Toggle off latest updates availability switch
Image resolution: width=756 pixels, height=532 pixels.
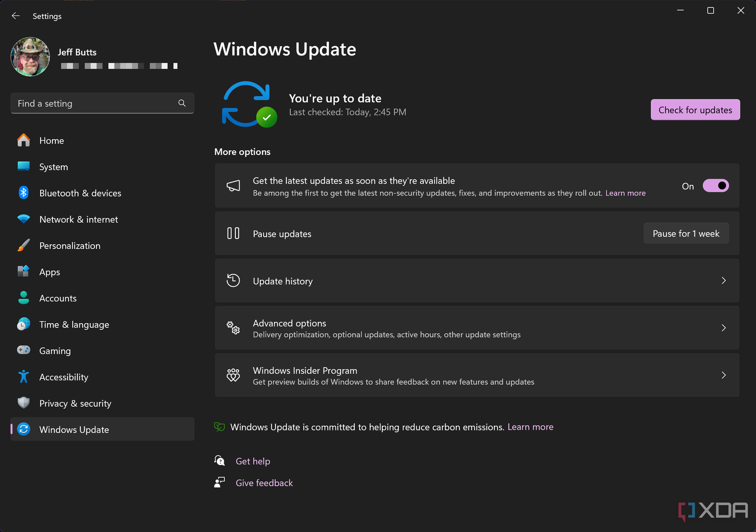click(x=715, y=186)
